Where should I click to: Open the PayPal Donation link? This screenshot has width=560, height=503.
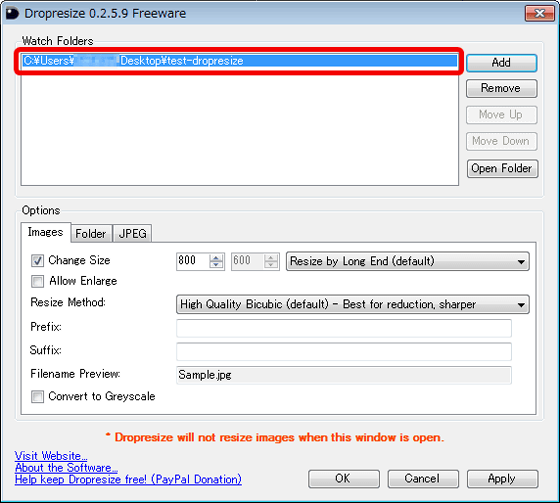click(x=128, y=479)
